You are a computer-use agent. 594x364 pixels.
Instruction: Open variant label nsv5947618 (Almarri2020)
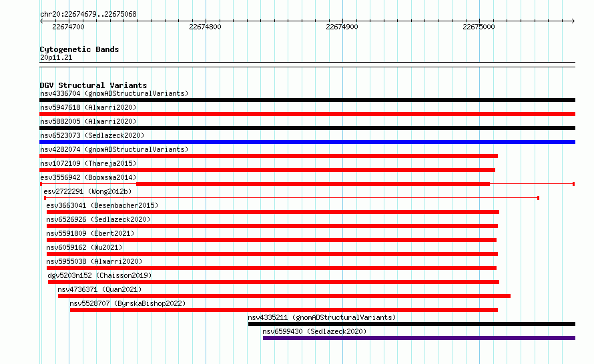[x=88, y=107]
